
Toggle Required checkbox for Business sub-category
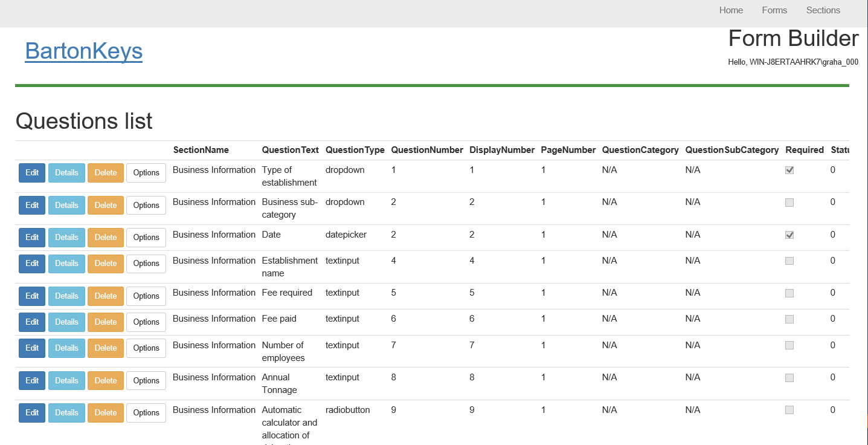[x=789, y=203]
